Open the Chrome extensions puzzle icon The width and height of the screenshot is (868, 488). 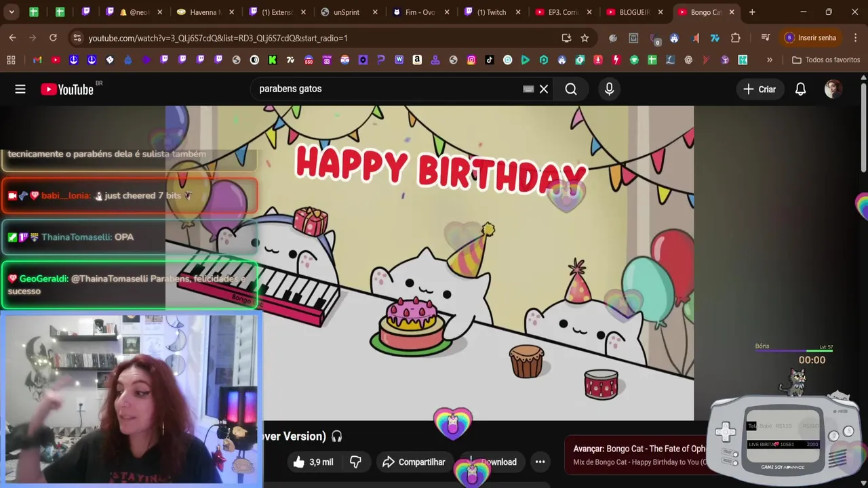click(x=736, y=38)
